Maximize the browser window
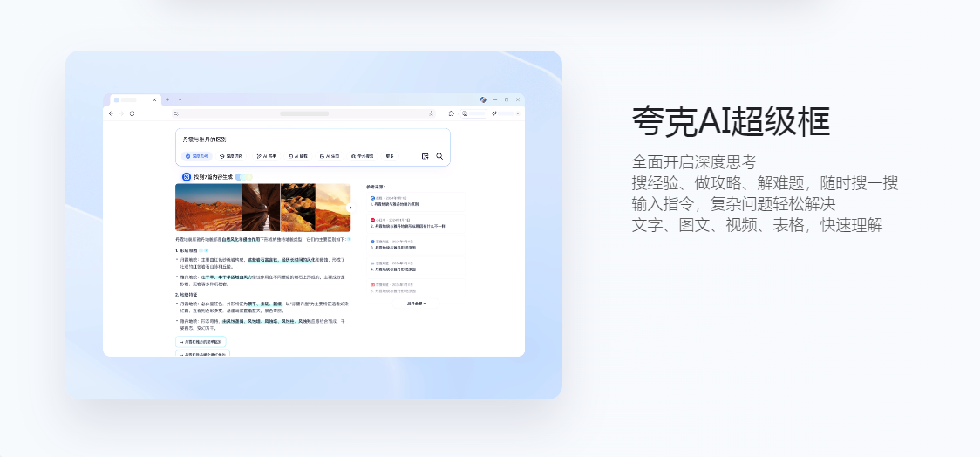Viewport: 980px width, 457px height. pyautogui.click(x=507, y=99)
